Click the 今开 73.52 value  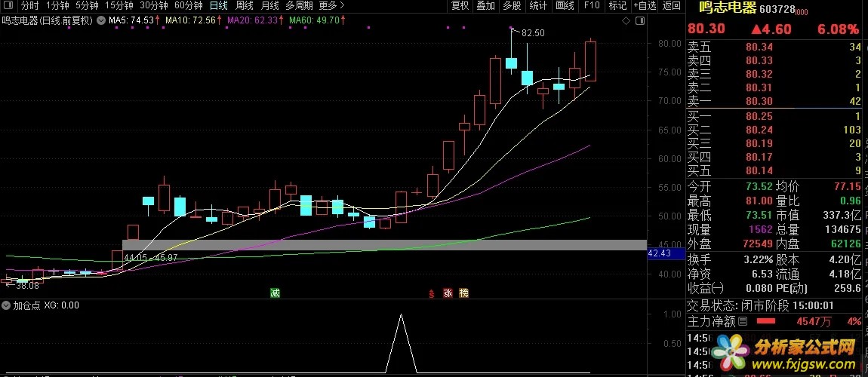pos(758,187)
